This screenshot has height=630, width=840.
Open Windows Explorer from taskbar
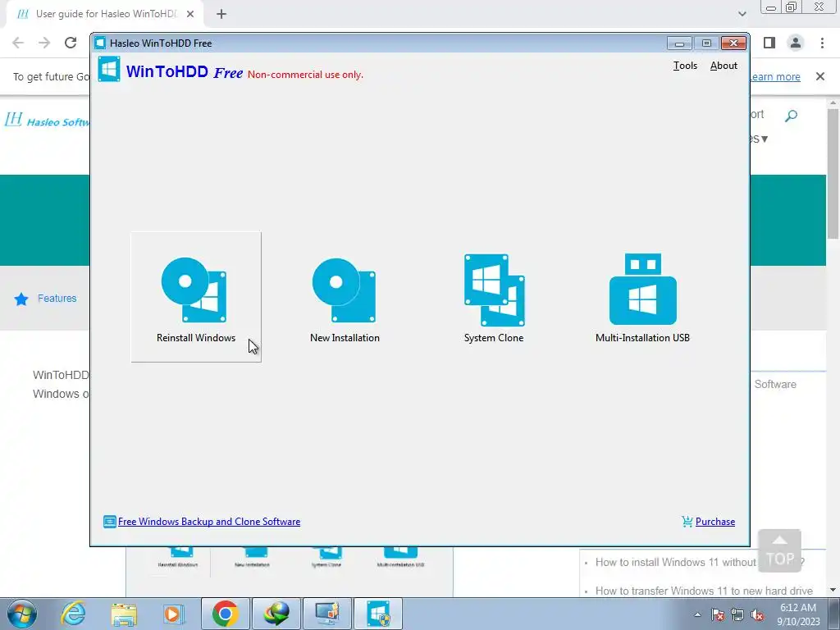[124, 614]
